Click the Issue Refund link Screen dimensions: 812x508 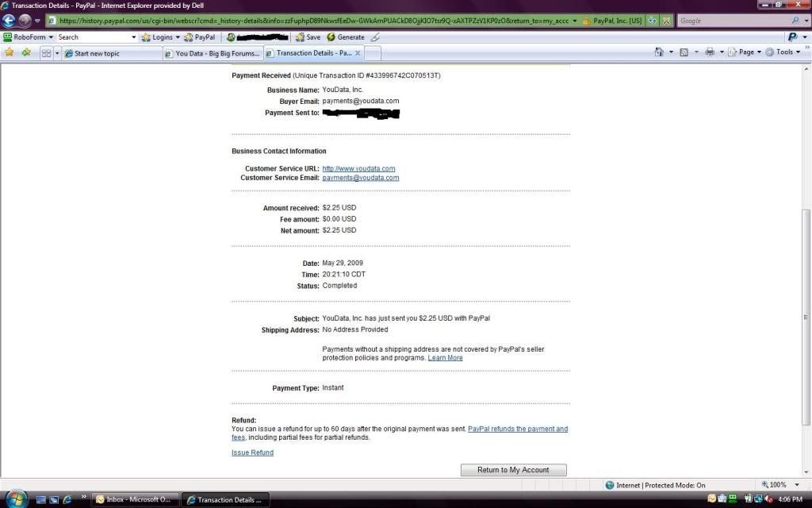tap(253, 452)
